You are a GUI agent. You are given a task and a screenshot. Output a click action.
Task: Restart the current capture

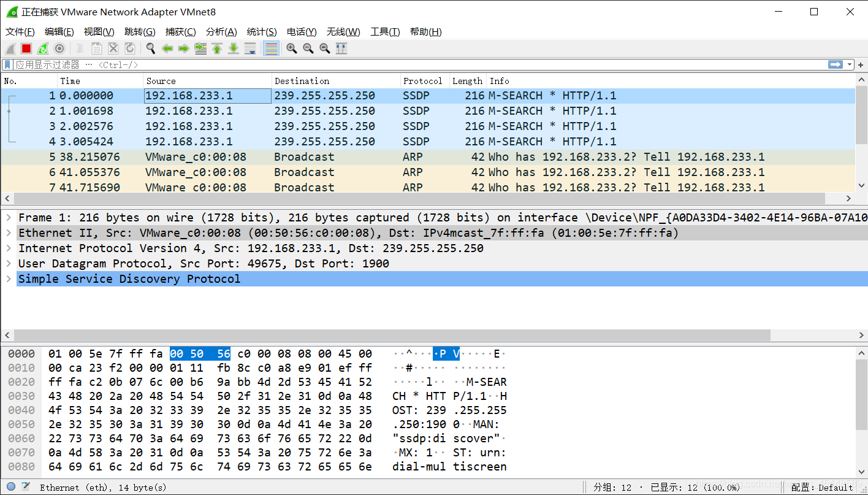[43, 48]
